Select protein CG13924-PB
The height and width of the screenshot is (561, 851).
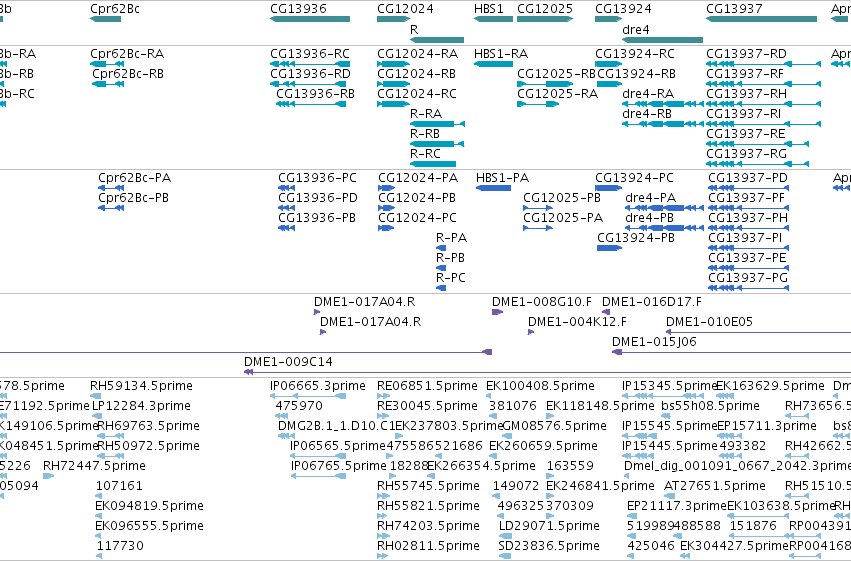[x=609, y=248]
